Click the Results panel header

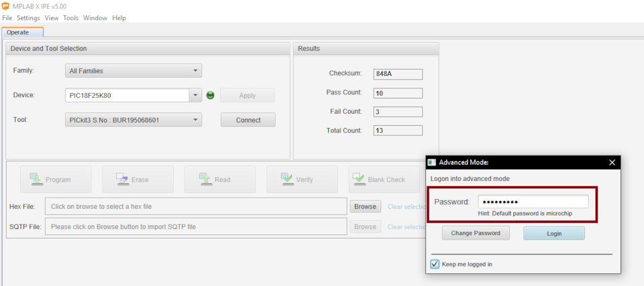tap(366, 48)
